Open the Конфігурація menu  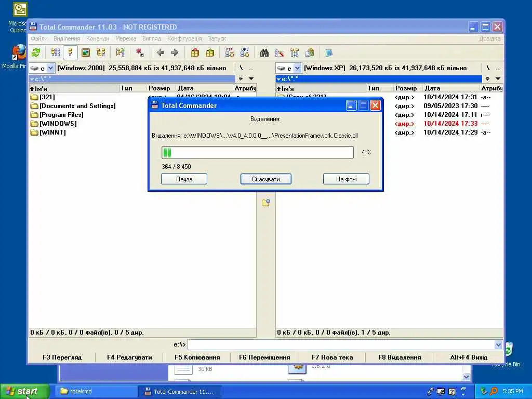tap(184, 38)
